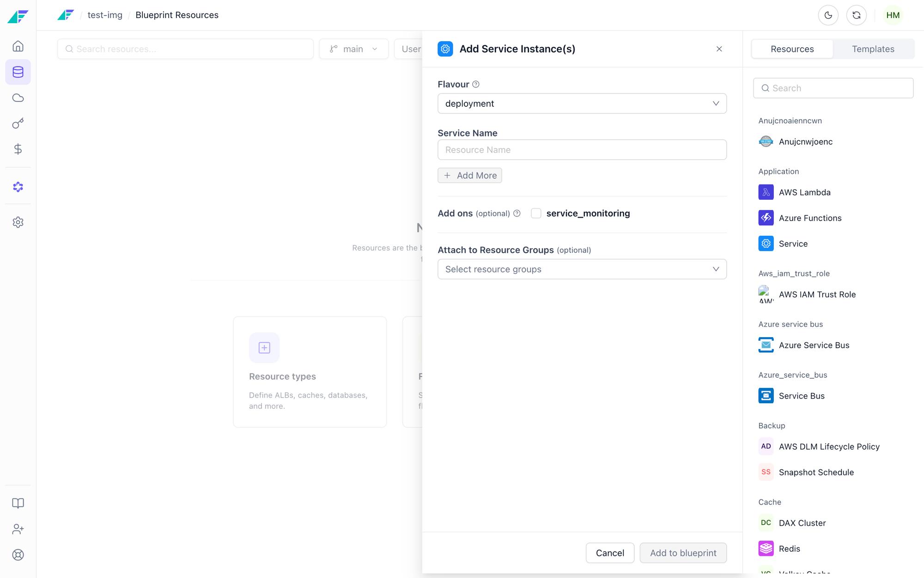Open the documentation book icon
The width and height of the screenshot is (924, 578).
tap(18, 503)
